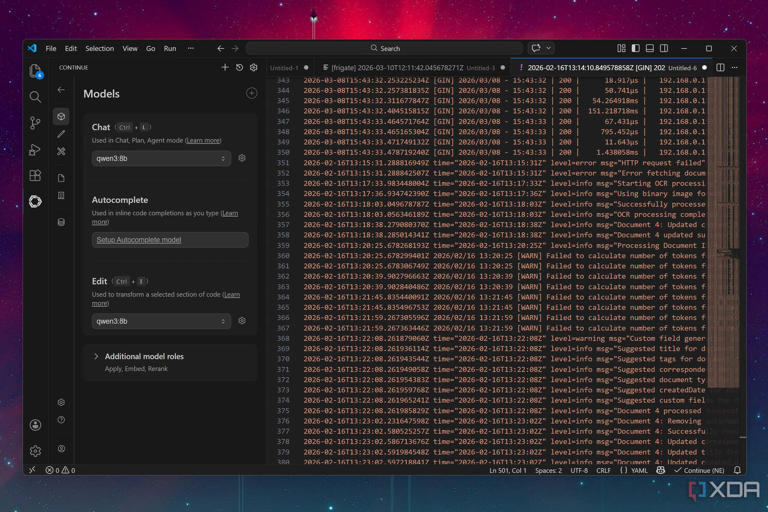Open the Run and Debug view

coord(35,149)
